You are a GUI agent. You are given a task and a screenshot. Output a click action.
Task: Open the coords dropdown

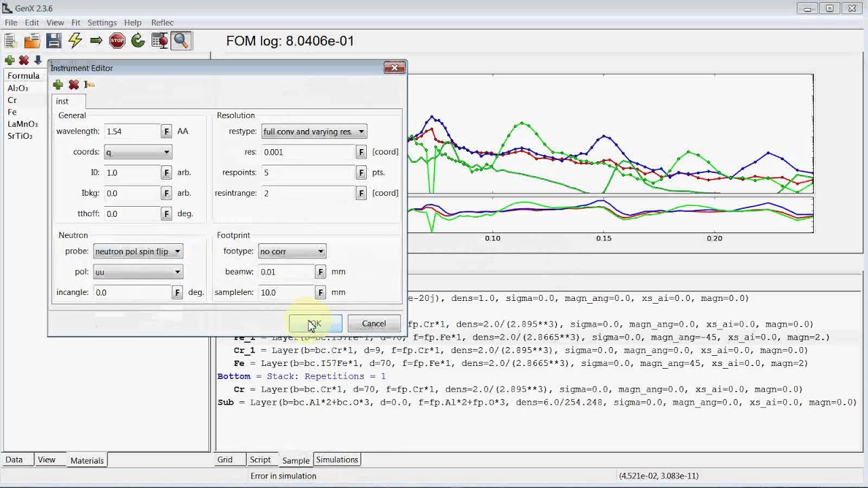(138, 152)
